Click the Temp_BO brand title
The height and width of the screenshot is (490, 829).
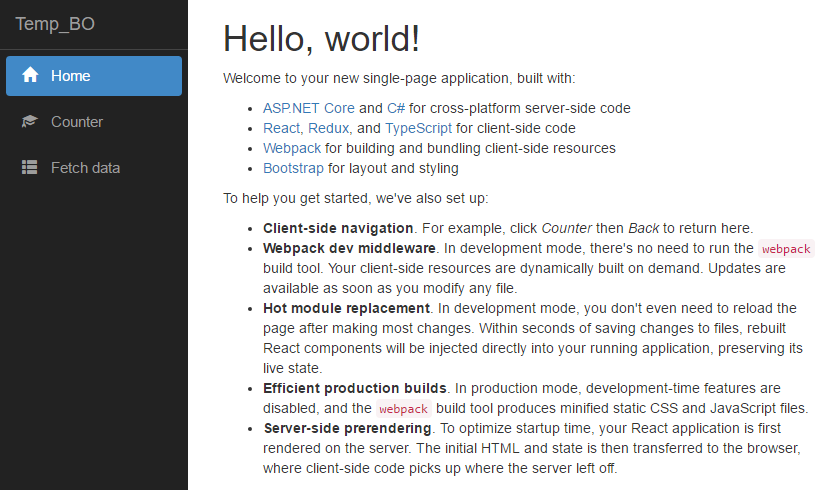click(x=55, y=24)
